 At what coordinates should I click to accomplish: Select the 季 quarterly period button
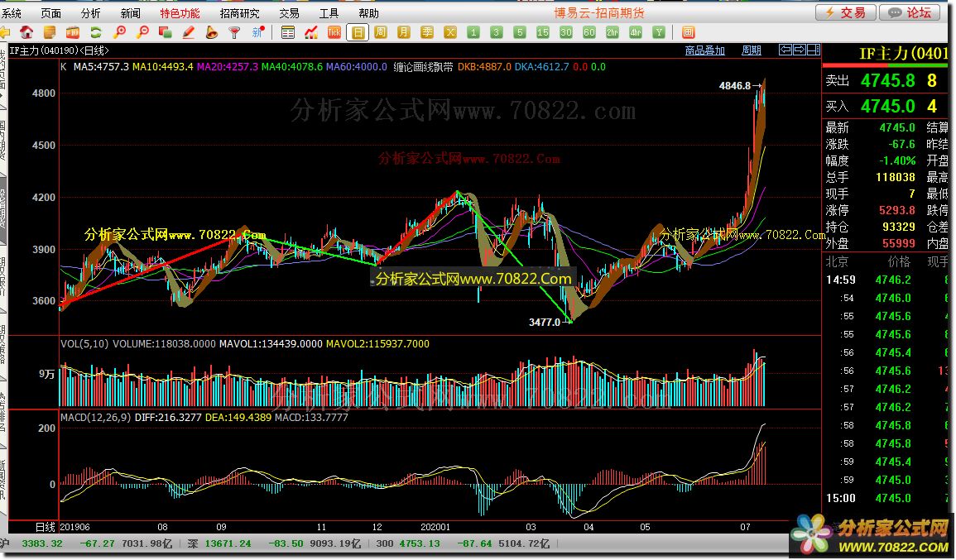click(427, 32)
